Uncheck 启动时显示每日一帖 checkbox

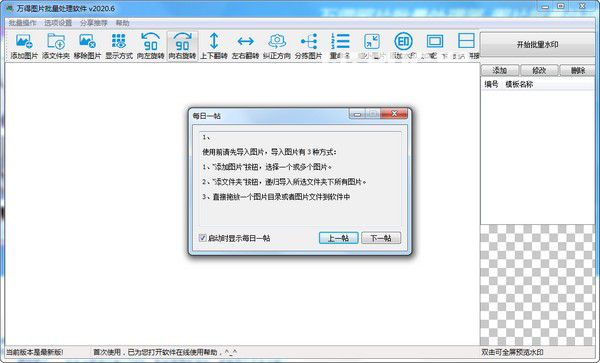point(203,238)
